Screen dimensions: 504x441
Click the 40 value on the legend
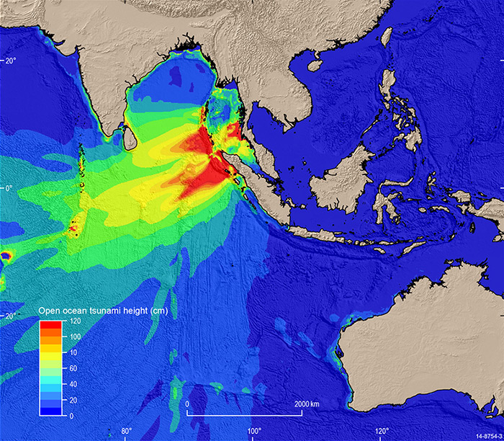click(73, 384)
